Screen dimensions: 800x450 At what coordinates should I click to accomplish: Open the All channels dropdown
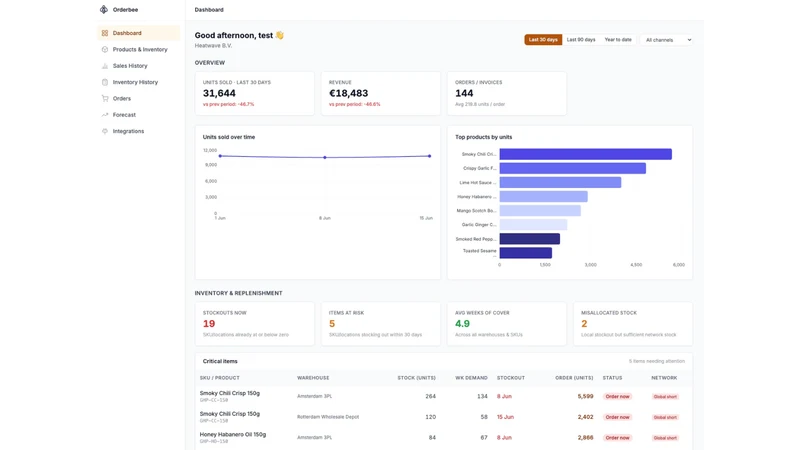(668, 40)
